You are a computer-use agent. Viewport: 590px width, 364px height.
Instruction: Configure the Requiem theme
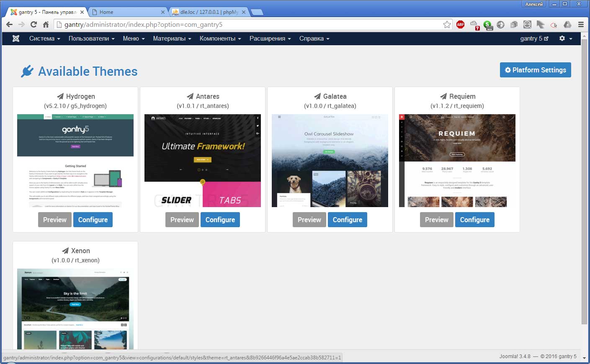point(475,220)
